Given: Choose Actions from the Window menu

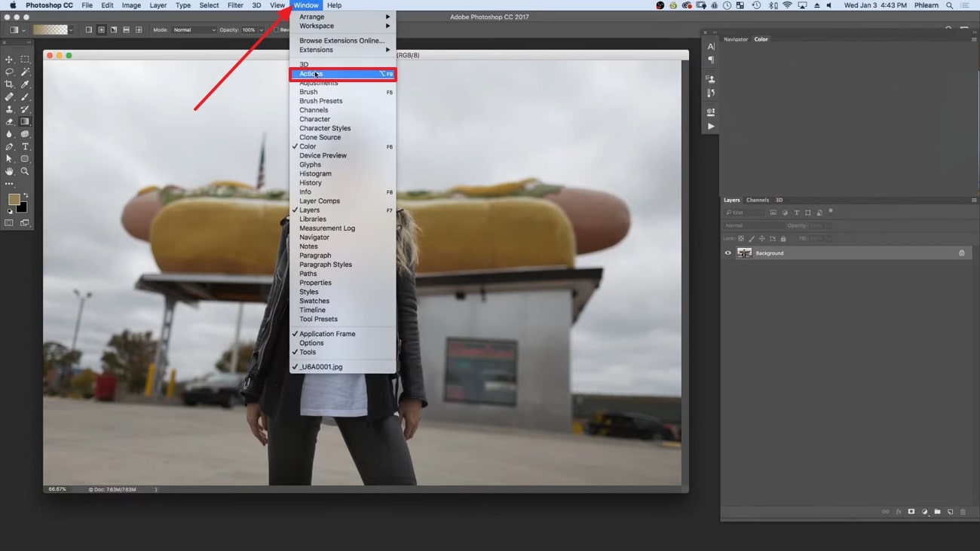Looking at the screenshot, I should click(x=343, y=74).
